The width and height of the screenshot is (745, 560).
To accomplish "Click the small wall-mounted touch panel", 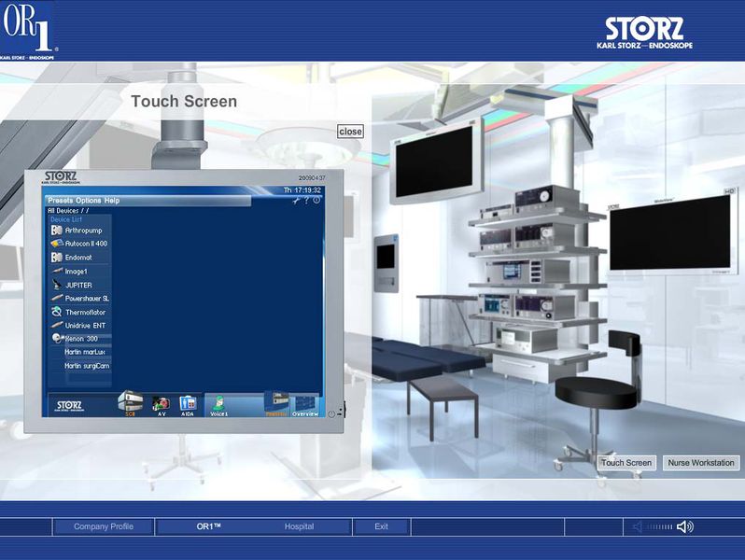I will 386,262.
